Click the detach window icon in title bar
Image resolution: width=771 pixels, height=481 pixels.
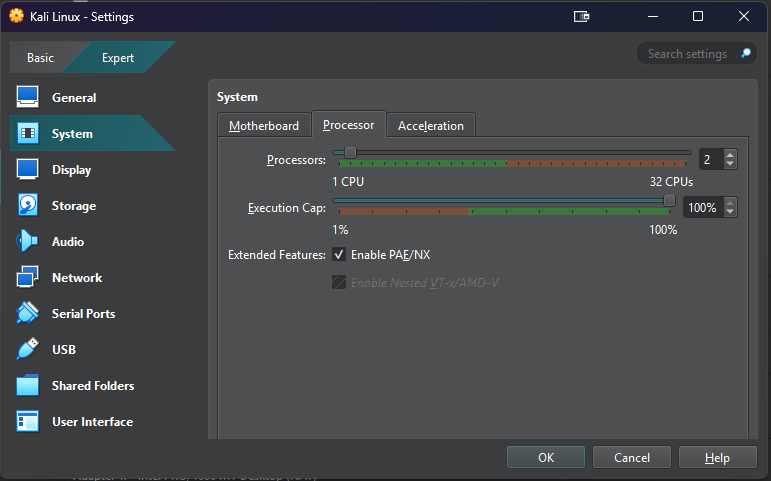tap(581, 17)
